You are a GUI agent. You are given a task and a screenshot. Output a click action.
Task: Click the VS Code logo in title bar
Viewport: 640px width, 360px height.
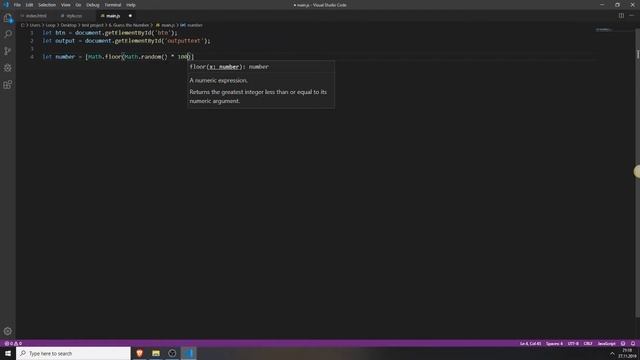(x=6, y=5)
